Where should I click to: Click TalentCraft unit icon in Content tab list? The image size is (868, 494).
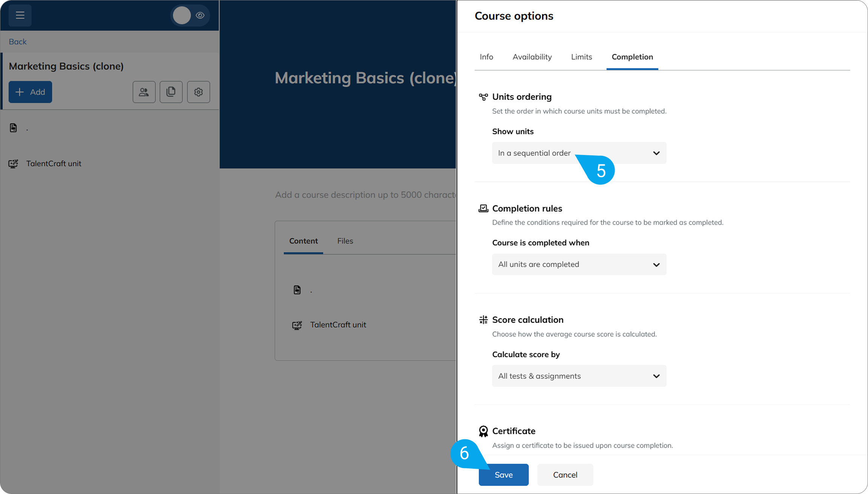click(x=297, y=325)
